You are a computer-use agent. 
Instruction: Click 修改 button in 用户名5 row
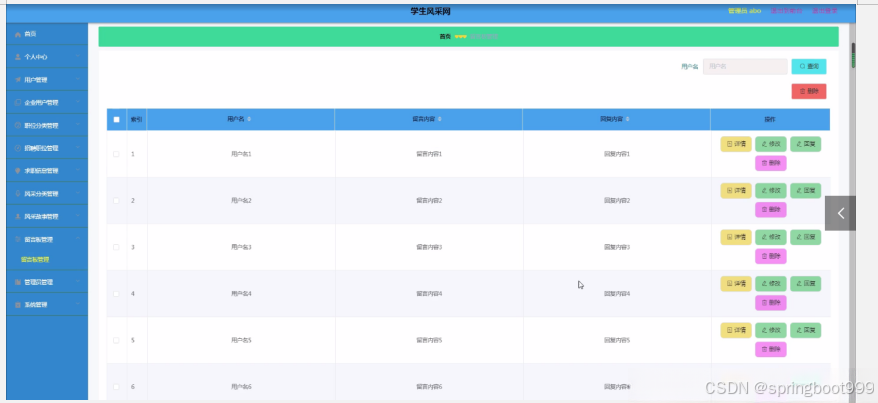[x=770, y=330]
